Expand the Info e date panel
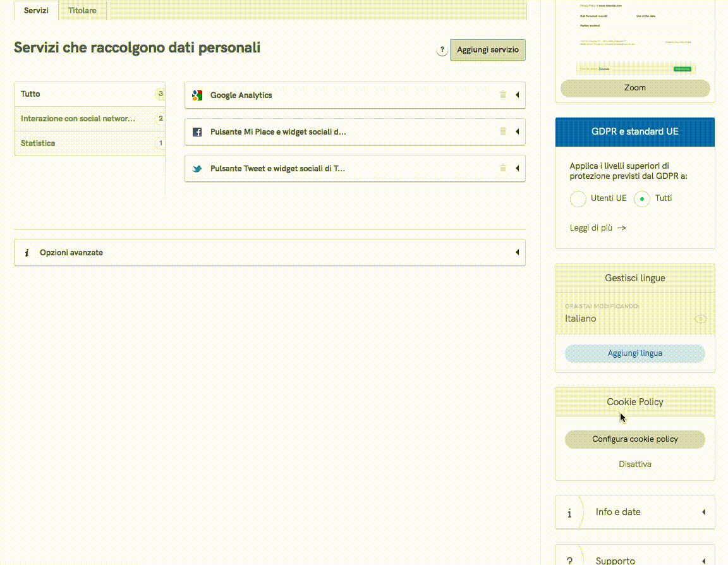Screen dimensions: 728x565 pyautogui.click(x=703, y=513)
